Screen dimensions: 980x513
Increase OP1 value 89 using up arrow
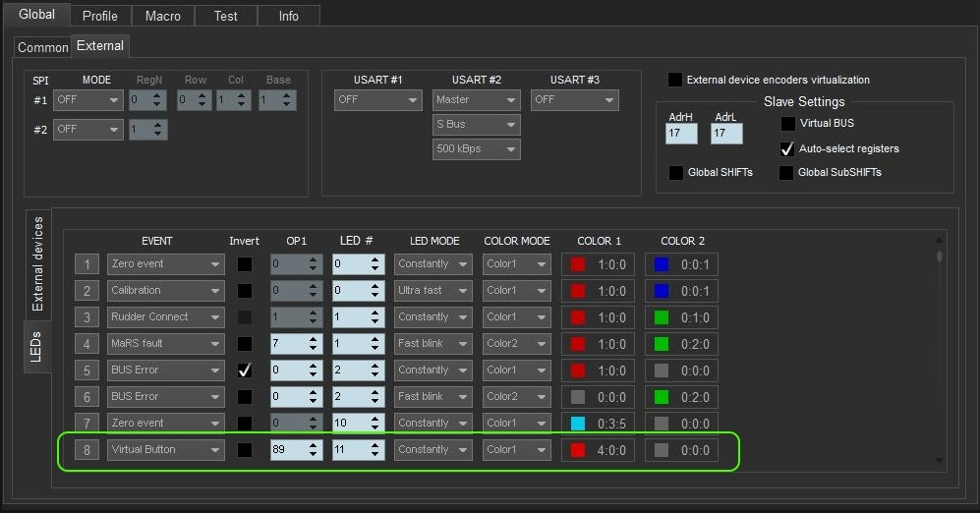(x=314, y=445)
